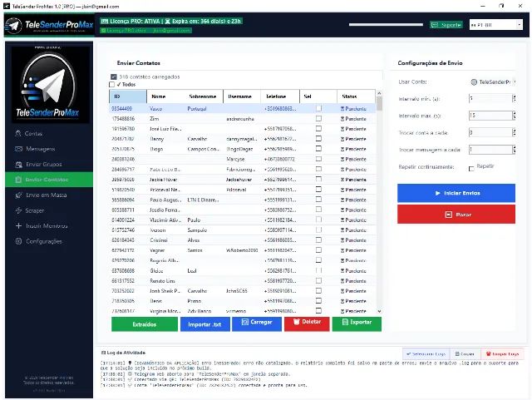Open Inserir Membros section

pyautogui.click(x=48, y=226)
